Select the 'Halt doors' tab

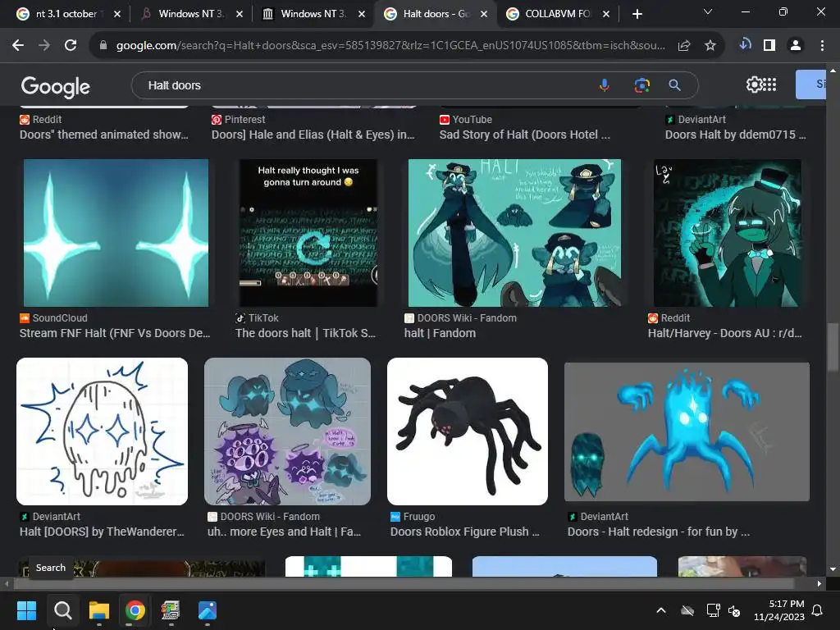(x=436, y=14)
